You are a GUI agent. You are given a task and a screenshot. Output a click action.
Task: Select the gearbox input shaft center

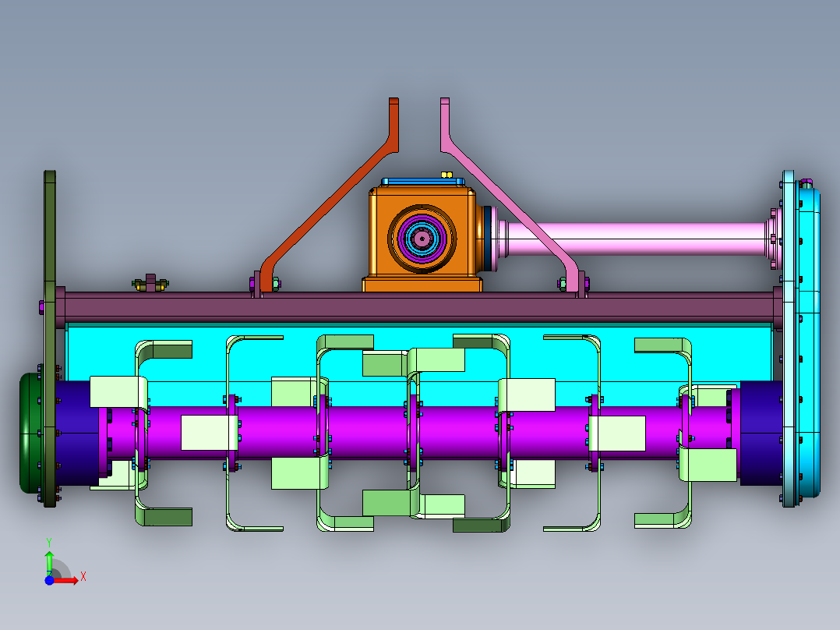[422, 239]
